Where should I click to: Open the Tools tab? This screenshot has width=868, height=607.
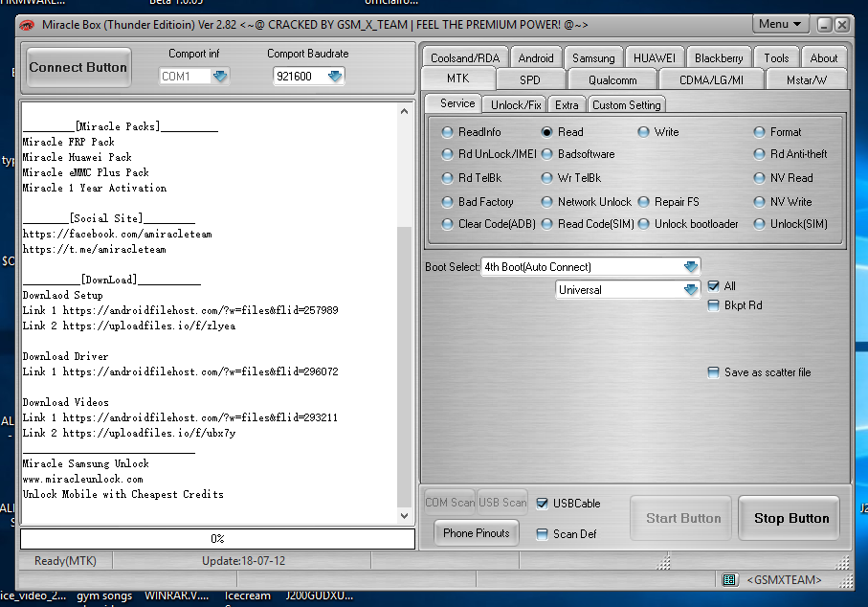tap(776, 58)
